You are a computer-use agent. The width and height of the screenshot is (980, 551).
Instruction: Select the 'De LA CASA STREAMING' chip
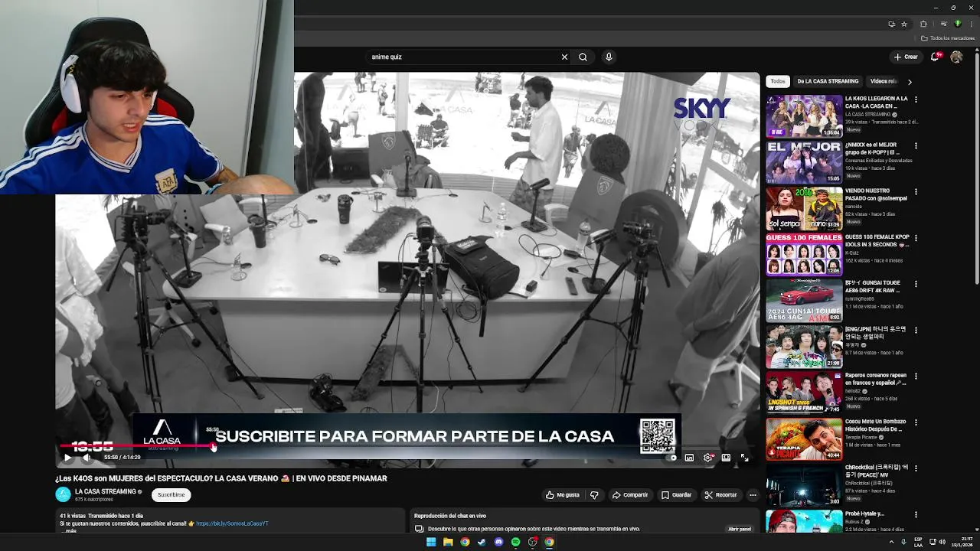click(828, 81)
